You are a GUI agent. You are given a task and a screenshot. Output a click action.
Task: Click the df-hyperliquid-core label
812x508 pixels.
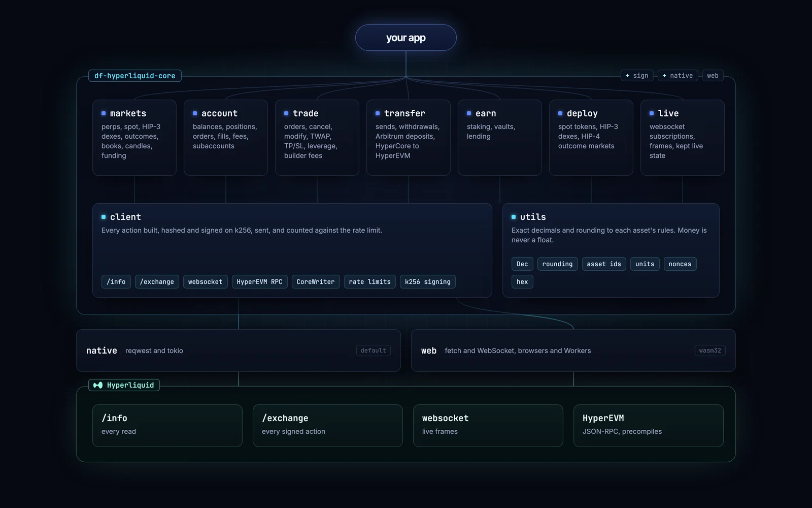tap(135, 76)
